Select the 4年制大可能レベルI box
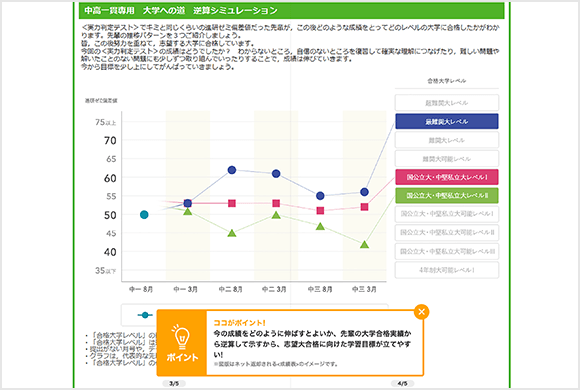This screenshot has width=580, height=390. tap(446, 270)
